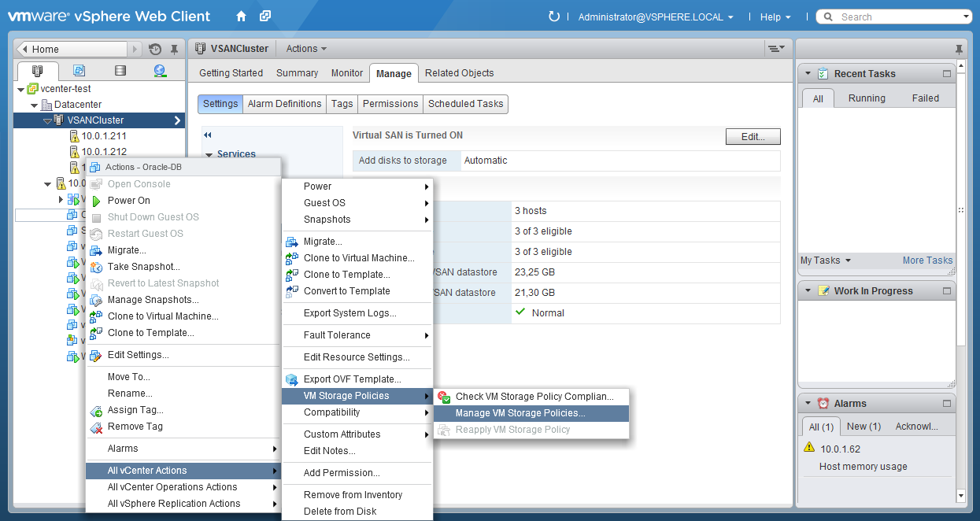980x521 pixels.
Task: Open the Alarm Definitions subtab
Action: pos(284,103)
